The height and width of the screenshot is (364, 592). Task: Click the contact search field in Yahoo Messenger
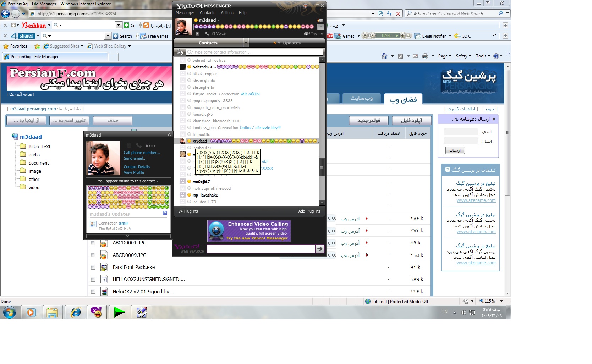tap(255, 52)
